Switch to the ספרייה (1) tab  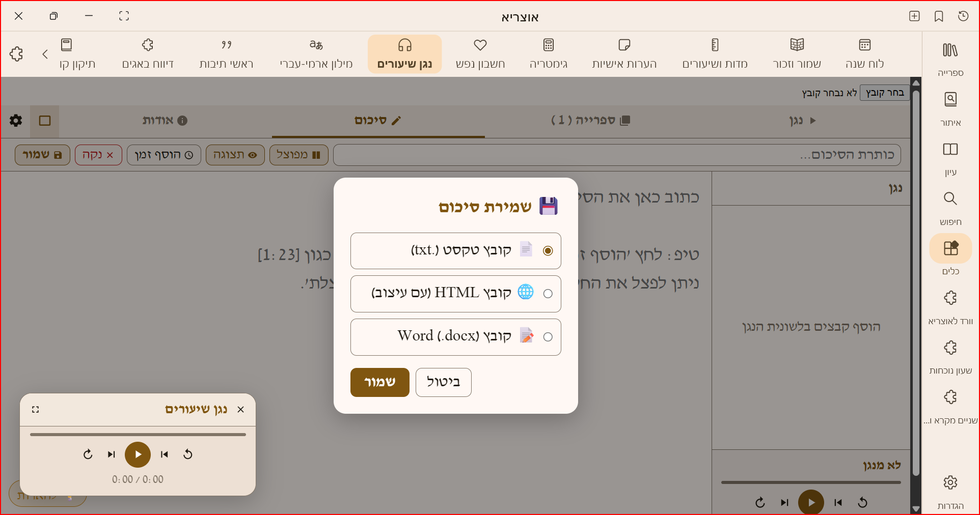(591, 121)
